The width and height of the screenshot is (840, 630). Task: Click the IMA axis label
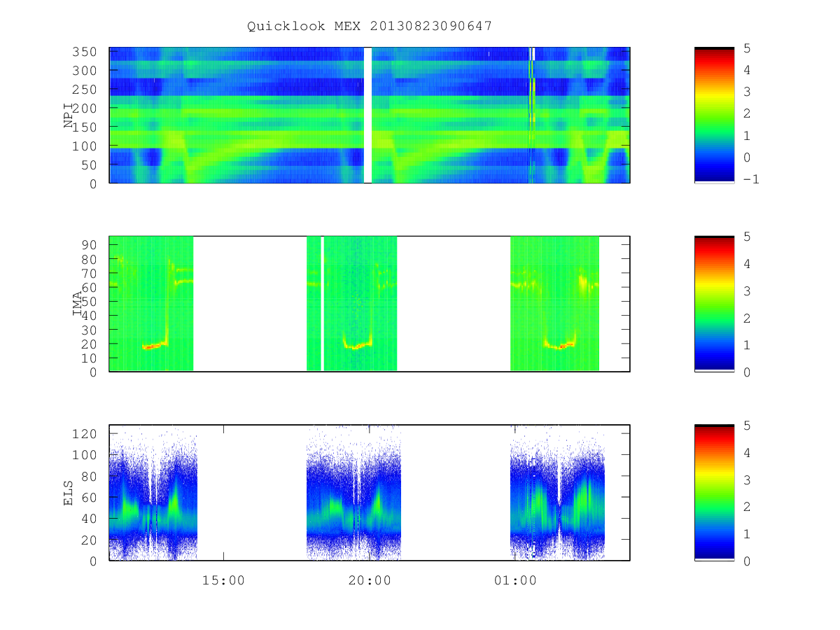coord(77,304)
